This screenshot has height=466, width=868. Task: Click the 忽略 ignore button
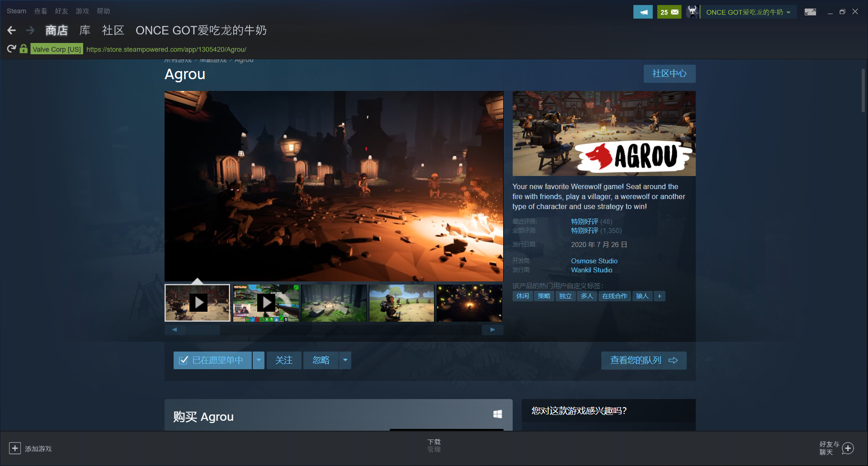[x=321, y=360]
